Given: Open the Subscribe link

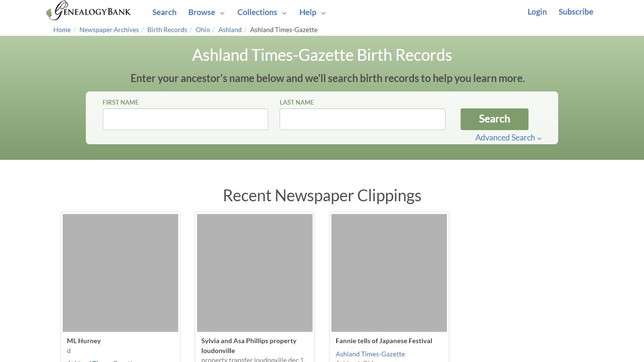Looking at the screenshot, I should [x=576, y=12].
